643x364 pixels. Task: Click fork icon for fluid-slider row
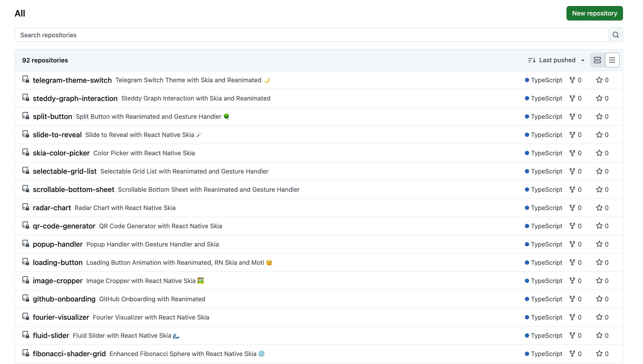tap(572, 335)
